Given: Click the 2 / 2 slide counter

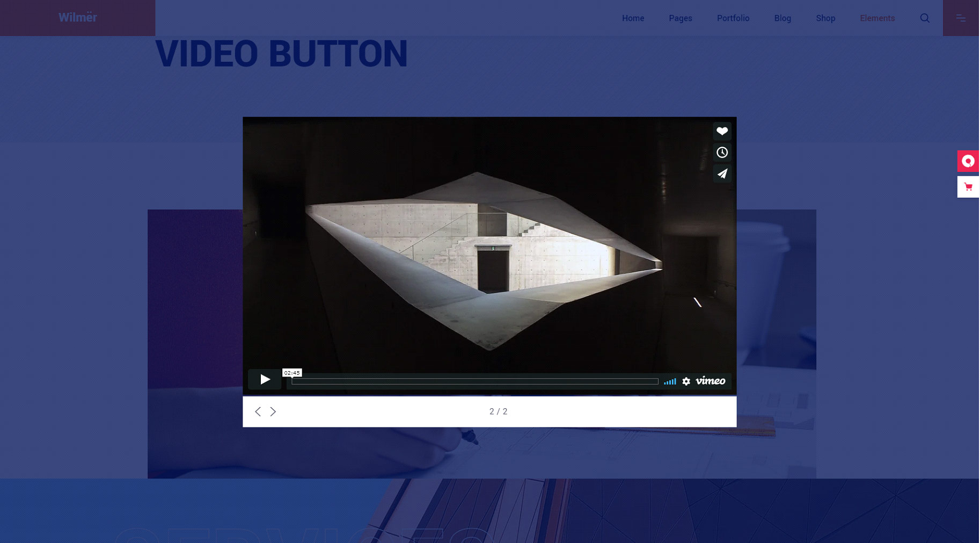Looking at the screenshot, I should tap(498, 411).
